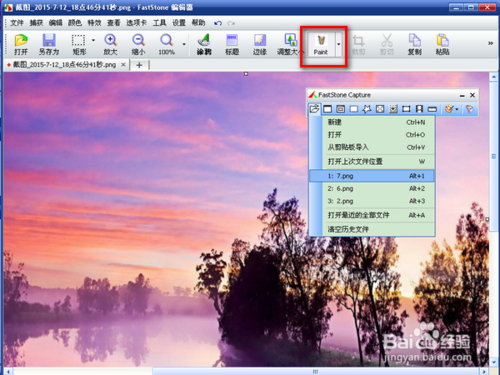Image resolution: width=500 pixels, height=375 pixels.
Task: Click the 另存为 (Save As) floppy disk icon
Action: (49, 44)
